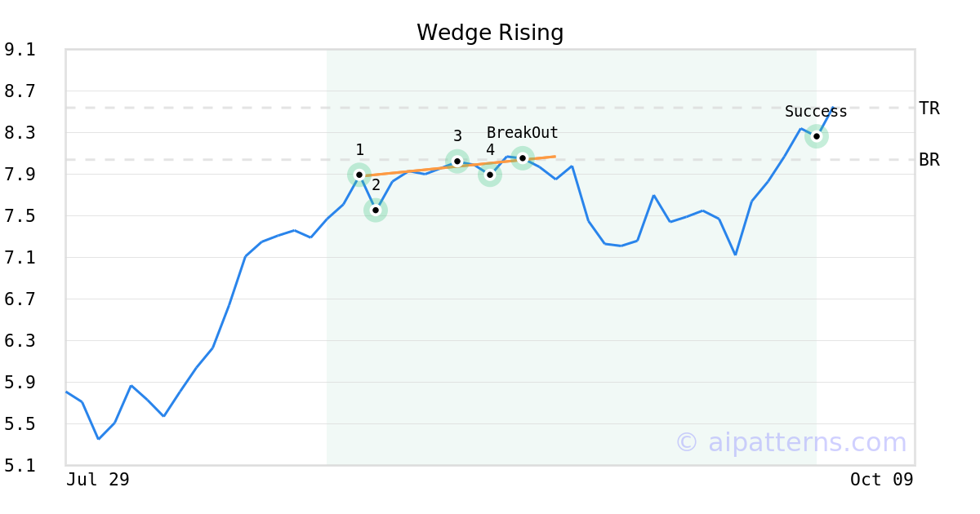
Task: Select the point 4 marker circle
Action: click(490, 175)
